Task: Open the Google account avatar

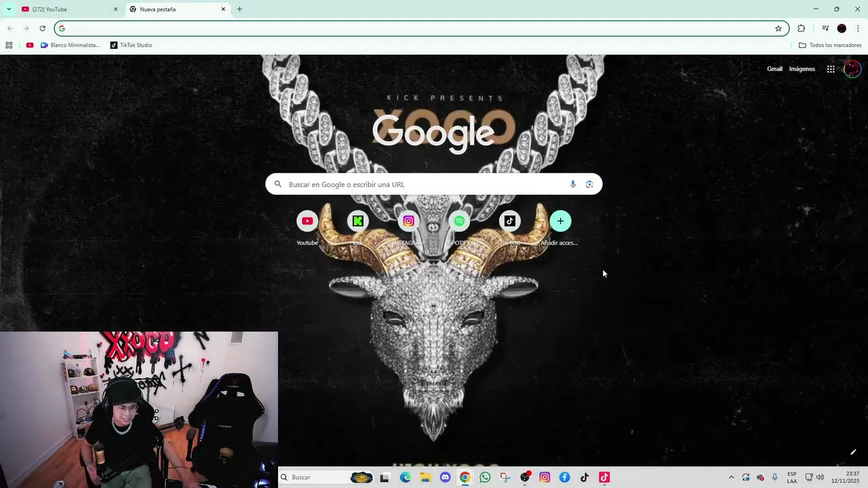Action: coord(852,69)
